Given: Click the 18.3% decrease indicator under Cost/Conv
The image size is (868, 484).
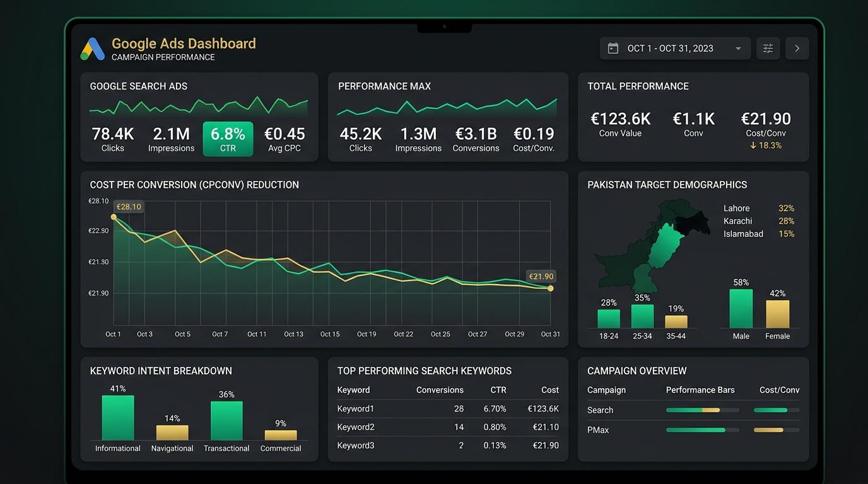Looking at the screenshot, I should click(766, 146).
